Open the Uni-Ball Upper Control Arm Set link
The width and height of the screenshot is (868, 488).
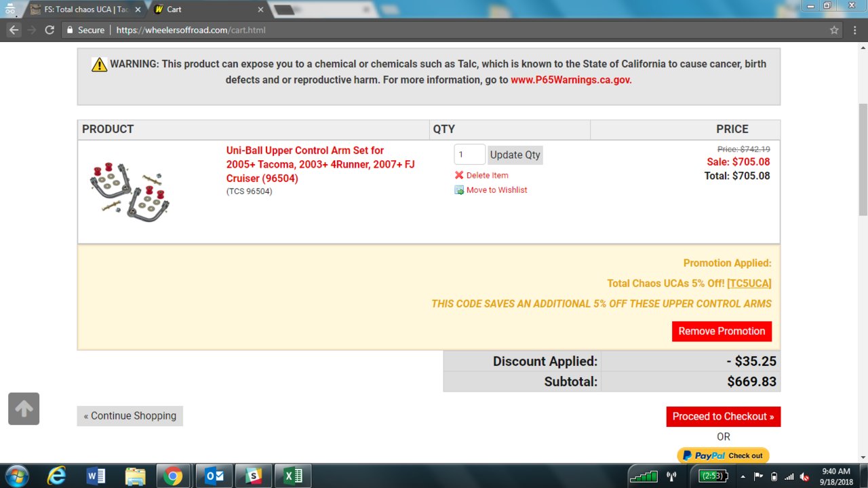click(x=320, y=164)
